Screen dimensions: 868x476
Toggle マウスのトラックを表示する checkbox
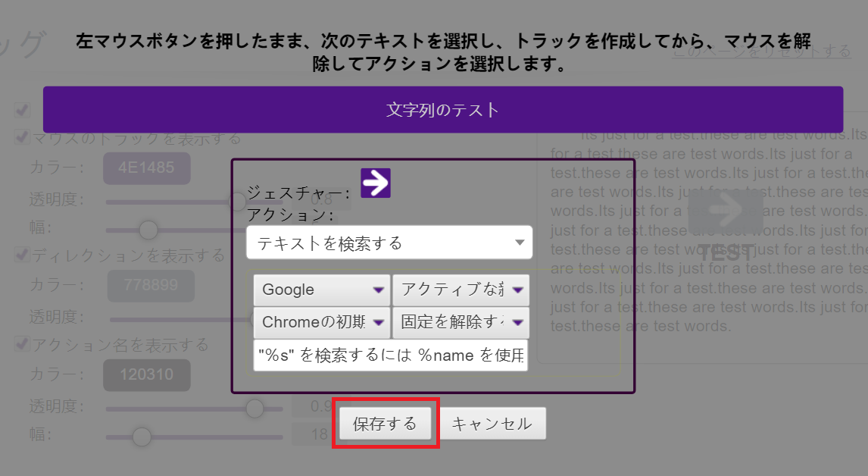click(22, 137)
